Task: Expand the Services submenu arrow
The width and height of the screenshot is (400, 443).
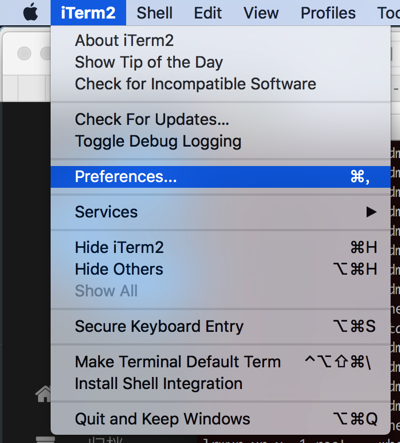Action: pos(371,212)
